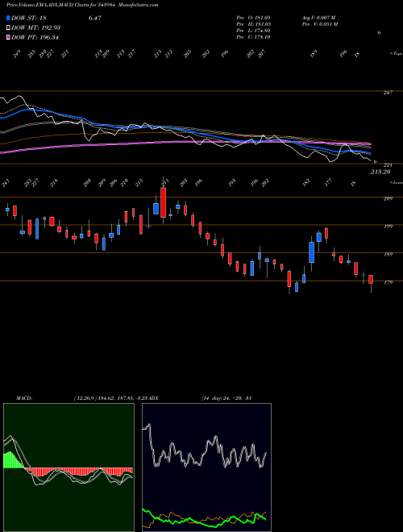Click the '6.47' value near DOW ST
Image resolution: width=403 pixels, height=532 pixels.
click(95, 18)
